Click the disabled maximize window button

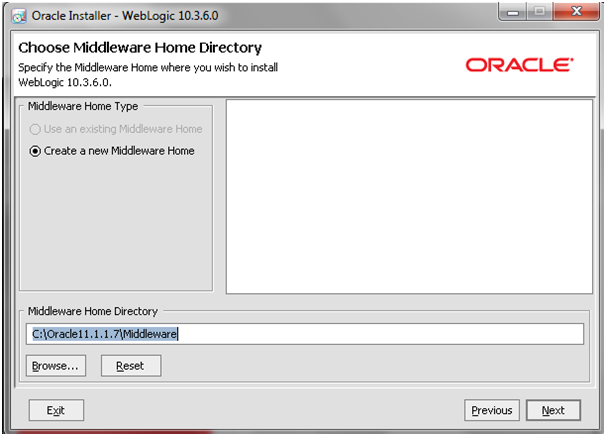coord(540,12)
